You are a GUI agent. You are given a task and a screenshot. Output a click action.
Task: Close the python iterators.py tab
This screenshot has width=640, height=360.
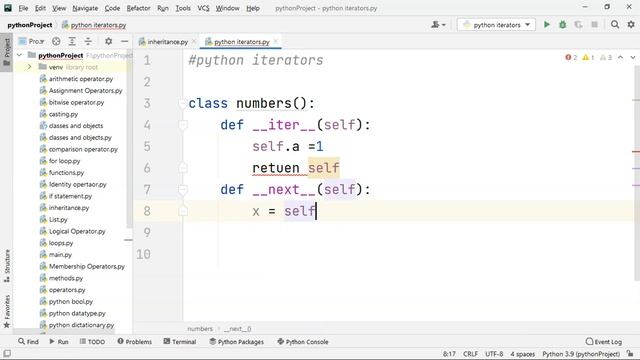[x=276, y=41]
